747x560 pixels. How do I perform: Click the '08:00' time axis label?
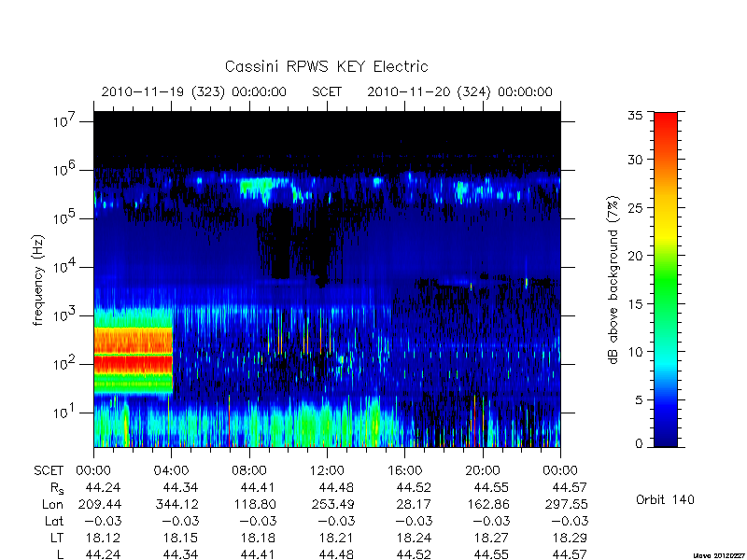pyautogui.click(x=249, y=470)
